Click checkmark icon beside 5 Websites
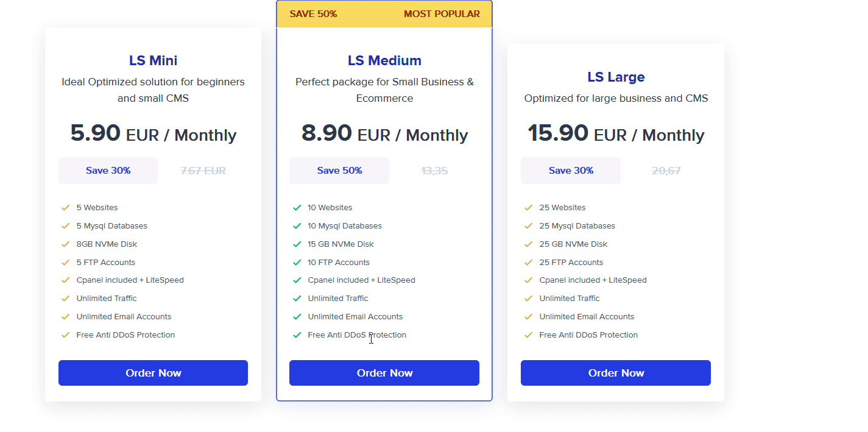 [66, 208]
